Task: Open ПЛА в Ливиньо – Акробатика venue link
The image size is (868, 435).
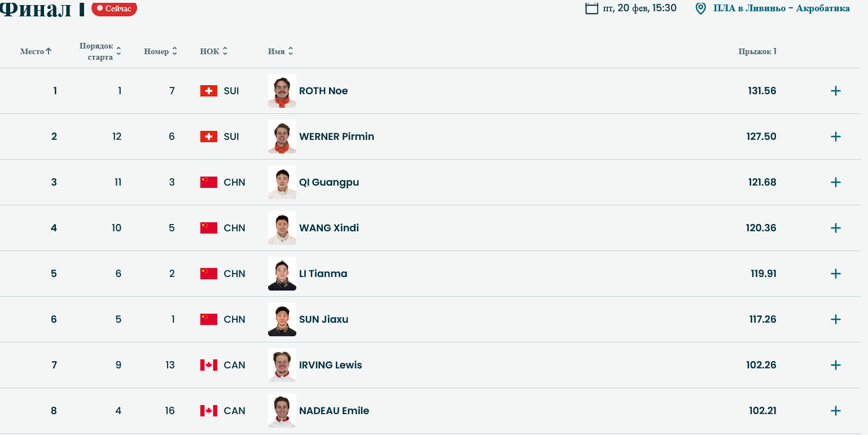Action: click(781, 8)
